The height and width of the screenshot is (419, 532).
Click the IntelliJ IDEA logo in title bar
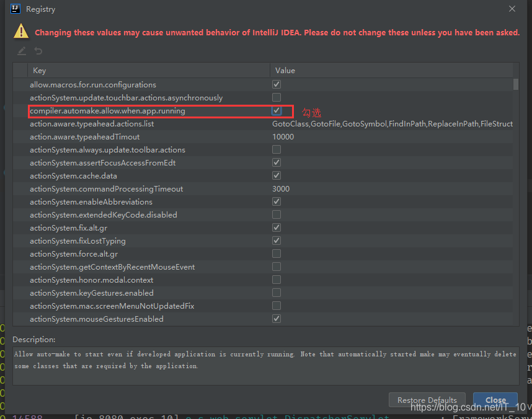click(16, 9)
